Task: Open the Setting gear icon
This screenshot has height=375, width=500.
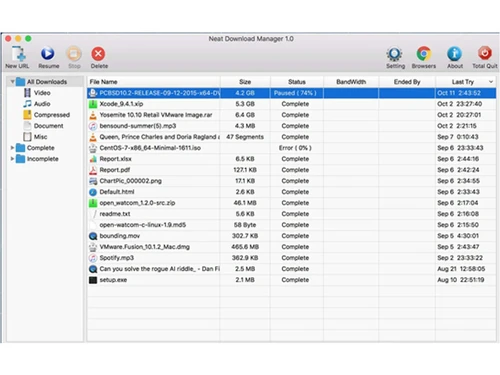Action: 395,54
